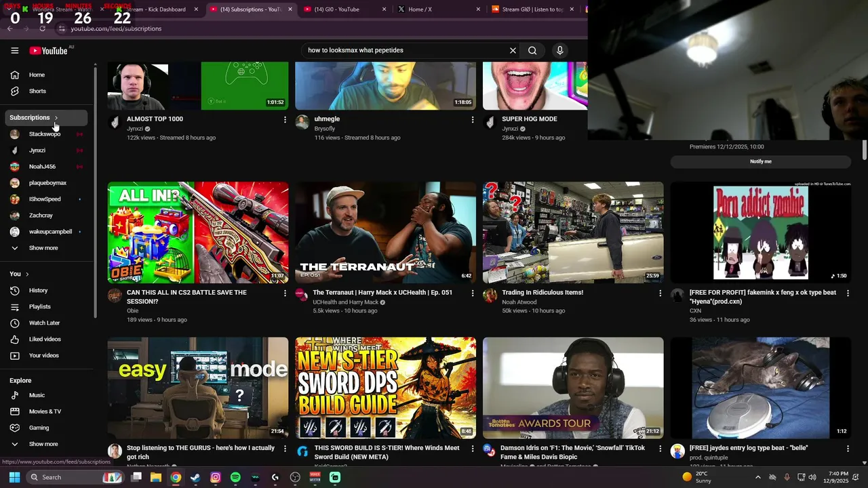Image resolution: width=868 pixels, height=488 pixels.
Task: Open Steam from the taskbar
Action: tap(195, 477)
